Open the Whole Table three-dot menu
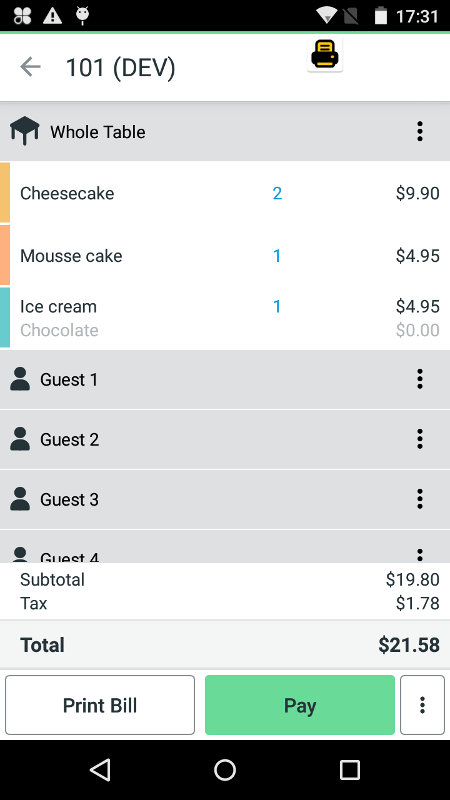450x800 pixels. [x=419, y=132]
